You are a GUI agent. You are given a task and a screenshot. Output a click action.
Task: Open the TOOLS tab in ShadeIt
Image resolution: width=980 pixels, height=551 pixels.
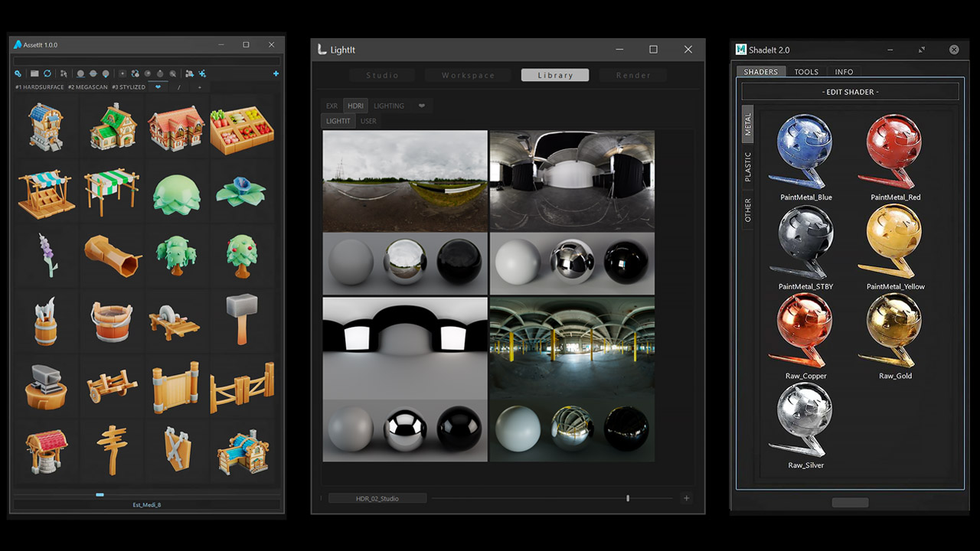tap(806, 72)
